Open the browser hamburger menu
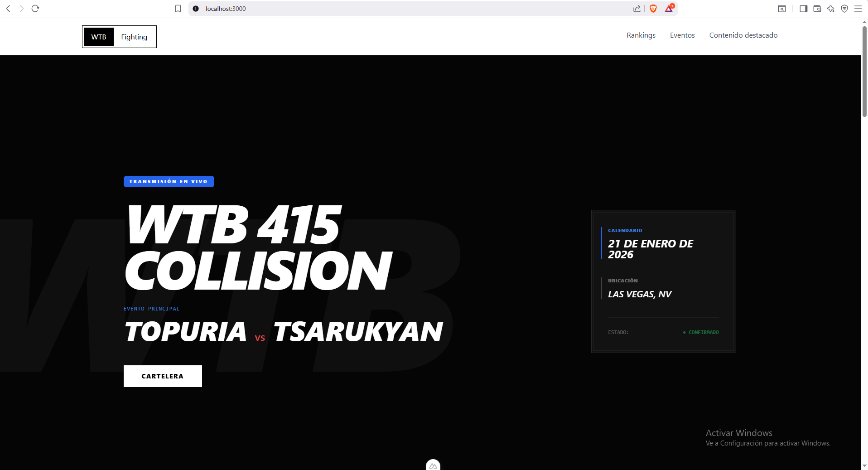This screenshot has height=470, width=868. (858, 9)
